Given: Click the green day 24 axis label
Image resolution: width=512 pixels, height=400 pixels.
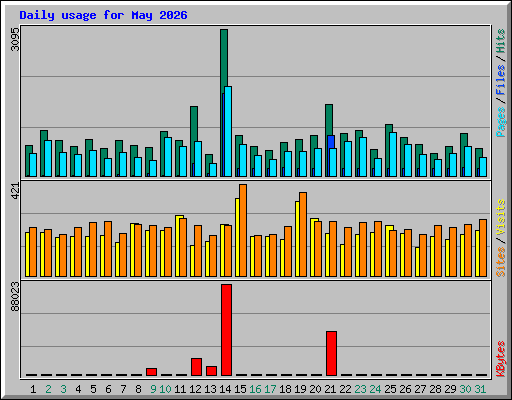Looking at the screenshot, I should [375, 389].
